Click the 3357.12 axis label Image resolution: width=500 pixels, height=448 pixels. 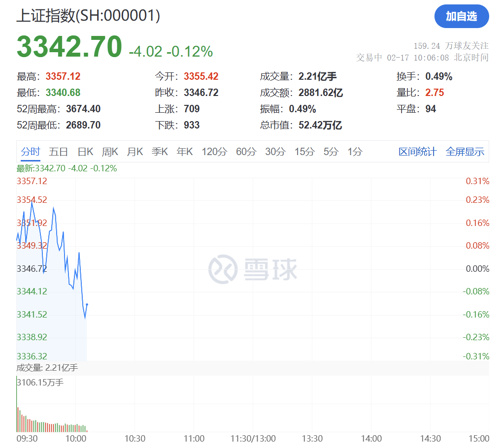coord(32,181)
